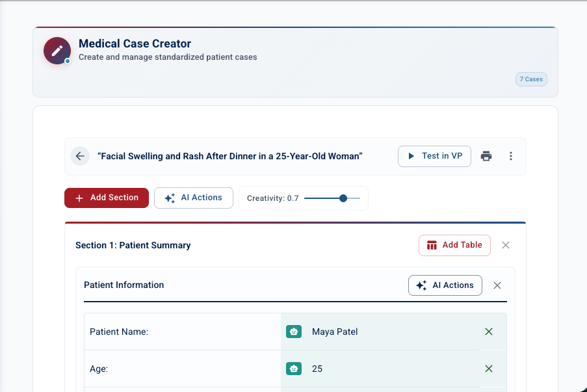Click the pencil Medical Case Creator app icon

[57, 51]
